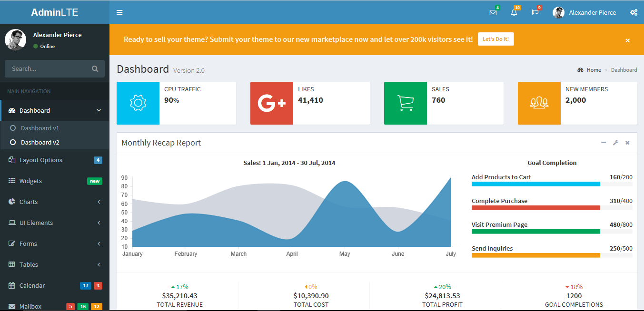Image resolution: width=644 pixels, height=311 pixels.
Task: Click the breadcrumb dashboard icon
Action: 580,70
